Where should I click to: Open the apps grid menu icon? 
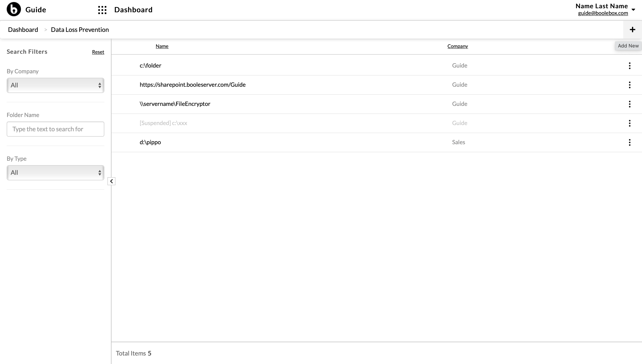pyautogui.click(x=102, y=10)
